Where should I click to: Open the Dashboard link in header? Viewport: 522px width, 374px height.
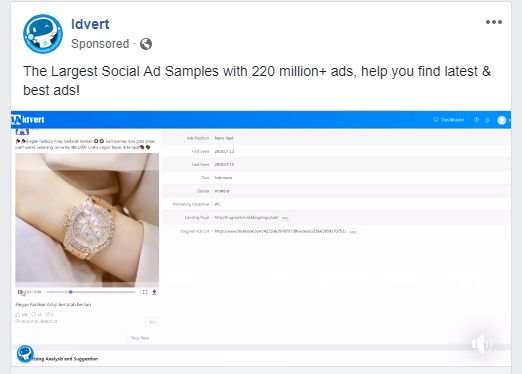[448, 120]
